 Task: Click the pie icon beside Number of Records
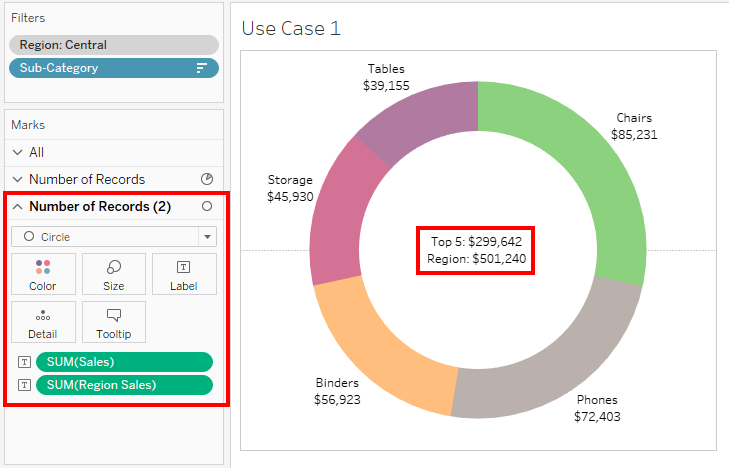(x=207, y=179)
